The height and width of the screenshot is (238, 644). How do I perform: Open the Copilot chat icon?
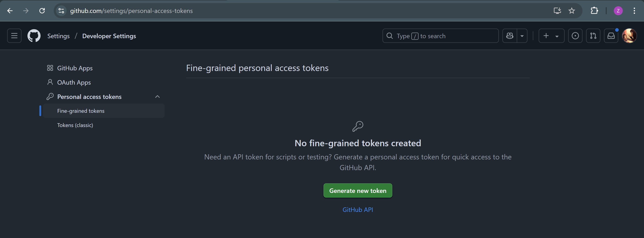click(510, 36)
